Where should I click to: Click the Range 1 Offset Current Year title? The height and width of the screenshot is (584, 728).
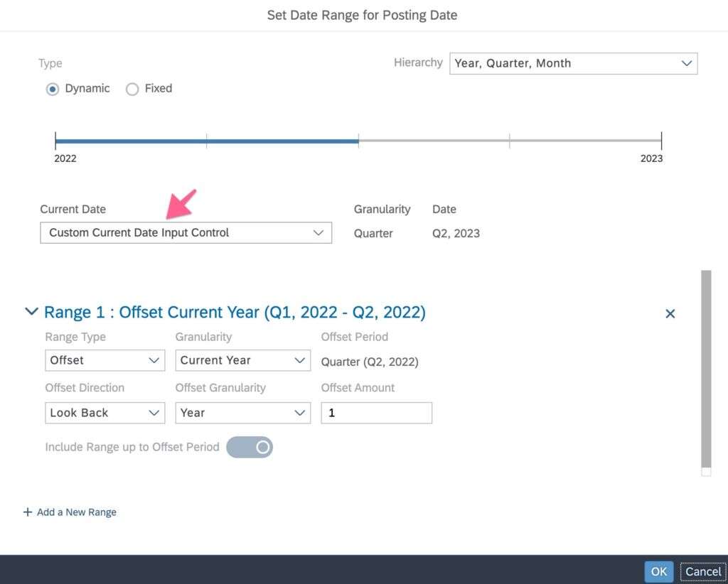pyautogui.click(x=235, y=313)
